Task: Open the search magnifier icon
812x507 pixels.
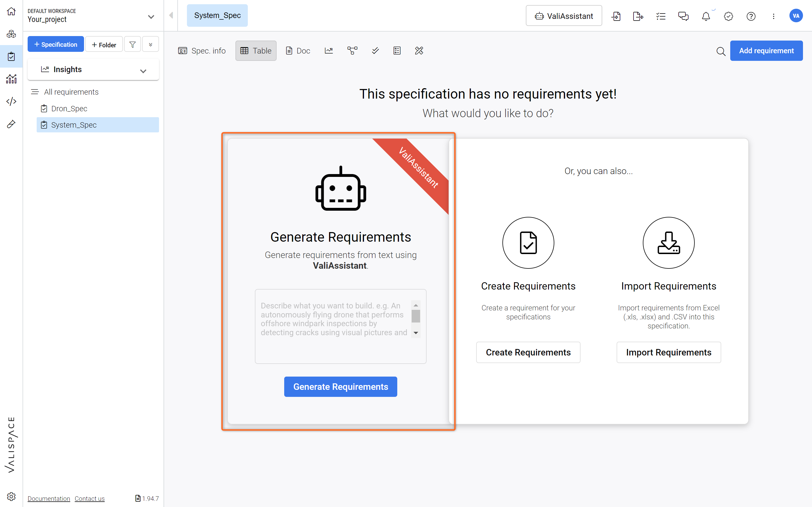Action: click(721, 51)
